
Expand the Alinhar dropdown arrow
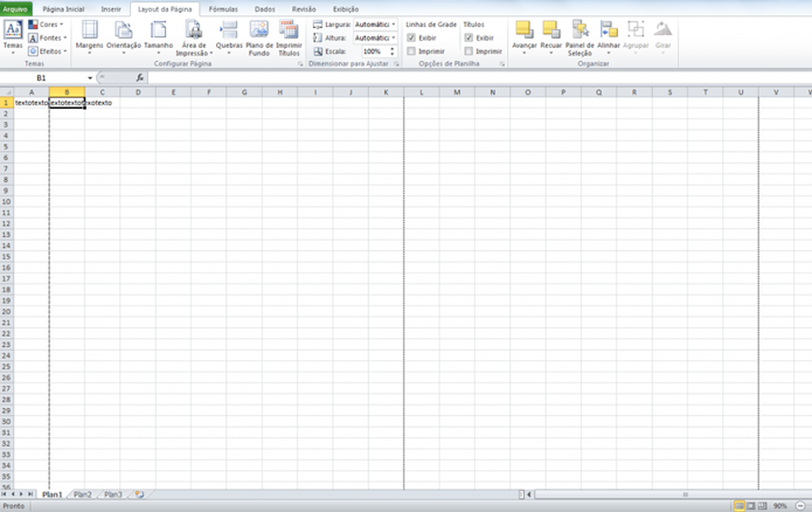pos(608,53)
